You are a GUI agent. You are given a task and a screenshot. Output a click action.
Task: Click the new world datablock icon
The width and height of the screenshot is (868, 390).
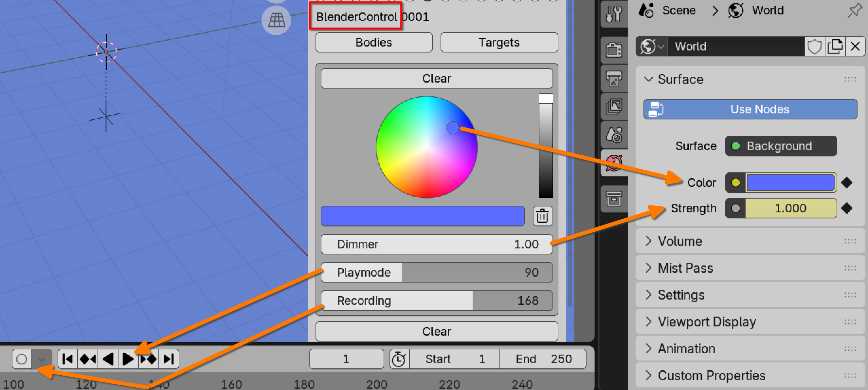835,46
